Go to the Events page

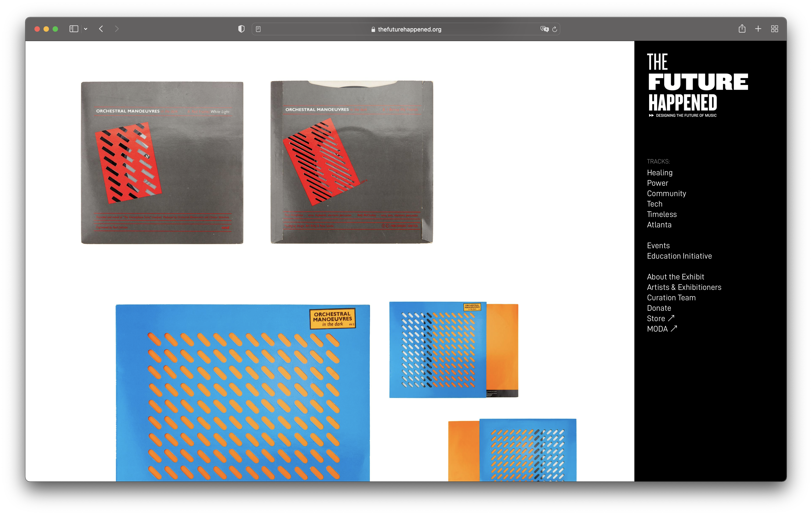click(658, 246)
